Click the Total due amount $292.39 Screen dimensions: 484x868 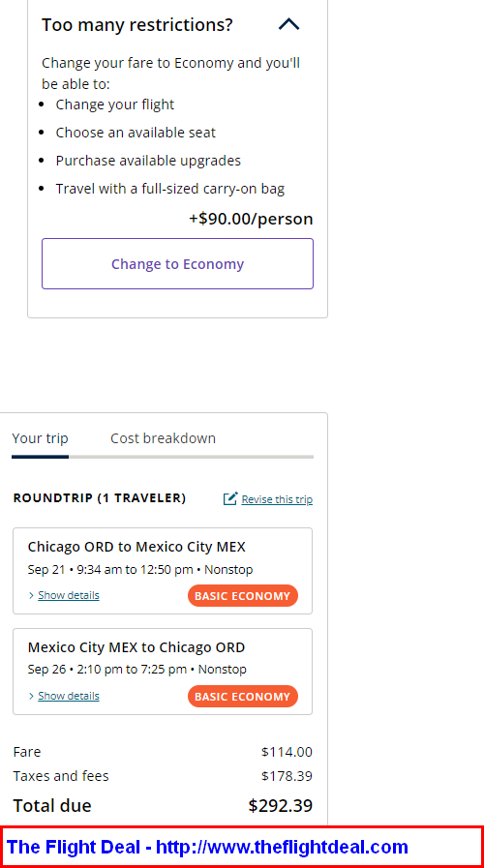point(280,805)
